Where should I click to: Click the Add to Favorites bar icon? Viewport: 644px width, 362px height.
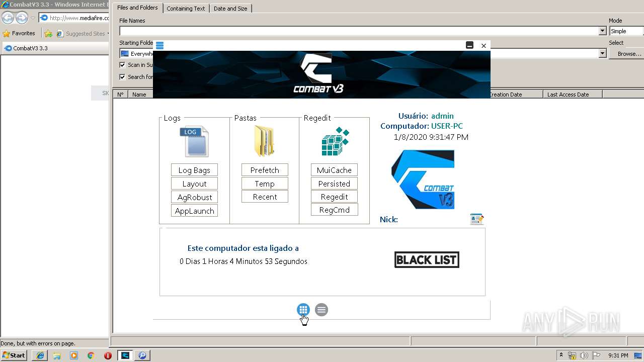(x=48, y=34)
